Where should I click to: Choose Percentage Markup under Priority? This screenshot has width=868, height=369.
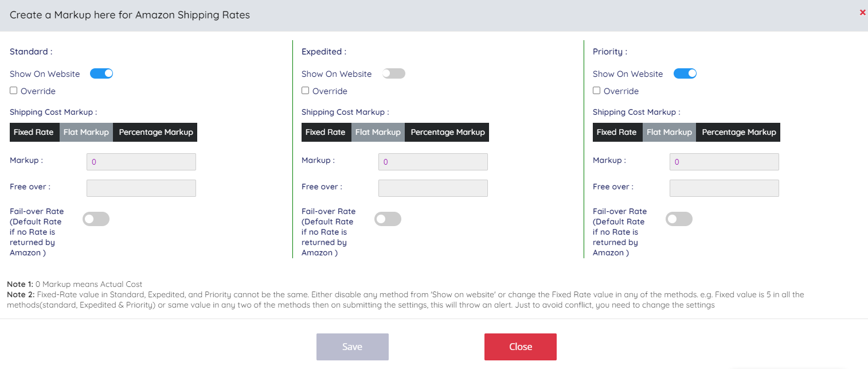point(738,132)
